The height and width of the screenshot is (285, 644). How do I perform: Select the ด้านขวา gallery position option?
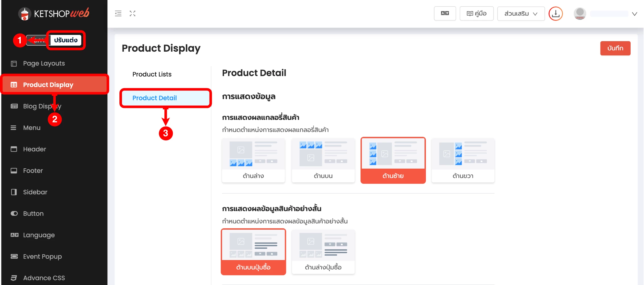tap(463, 160)
